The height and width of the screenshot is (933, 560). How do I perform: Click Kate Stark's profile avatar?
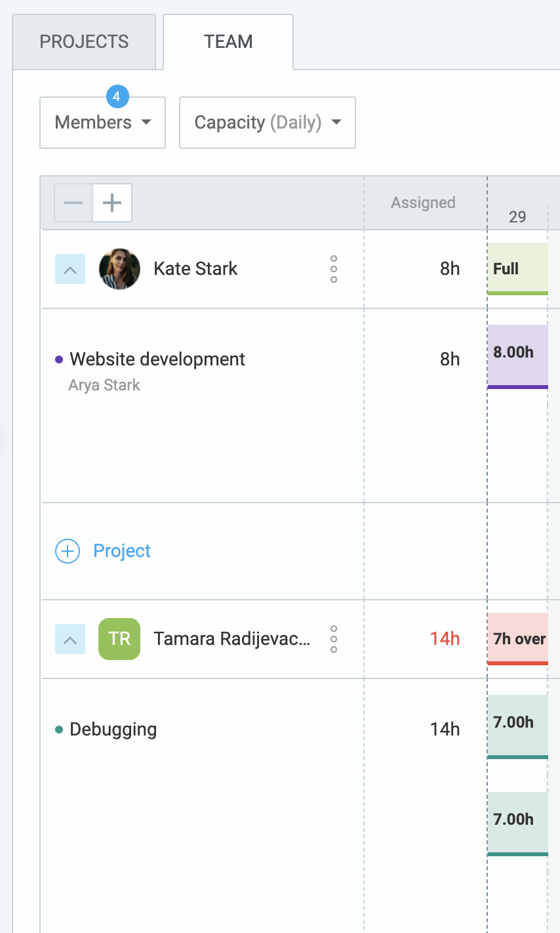pyautogui.click(x=119, y=268)
